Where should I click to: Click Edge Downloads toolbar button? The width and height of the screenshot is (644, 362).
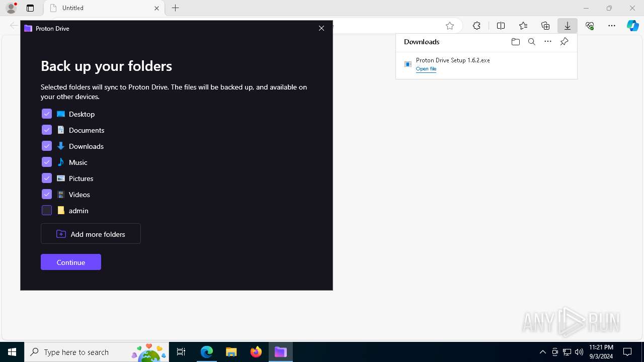tap(568, 26)
